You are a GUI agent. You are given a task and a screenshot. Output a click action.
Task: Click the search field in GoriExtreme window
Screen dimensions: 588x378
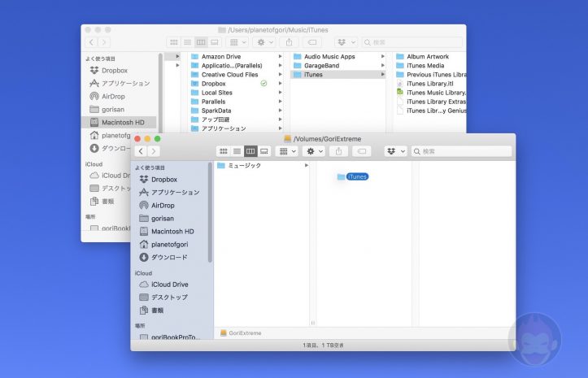pyautogui.click(x=462, y=152)
